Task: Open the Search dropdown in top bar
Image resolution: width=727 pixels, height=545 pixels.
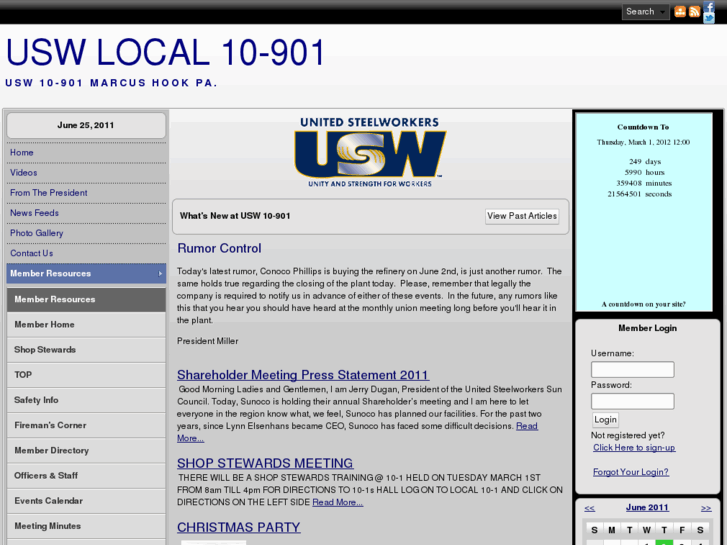Action: point(645,12)
